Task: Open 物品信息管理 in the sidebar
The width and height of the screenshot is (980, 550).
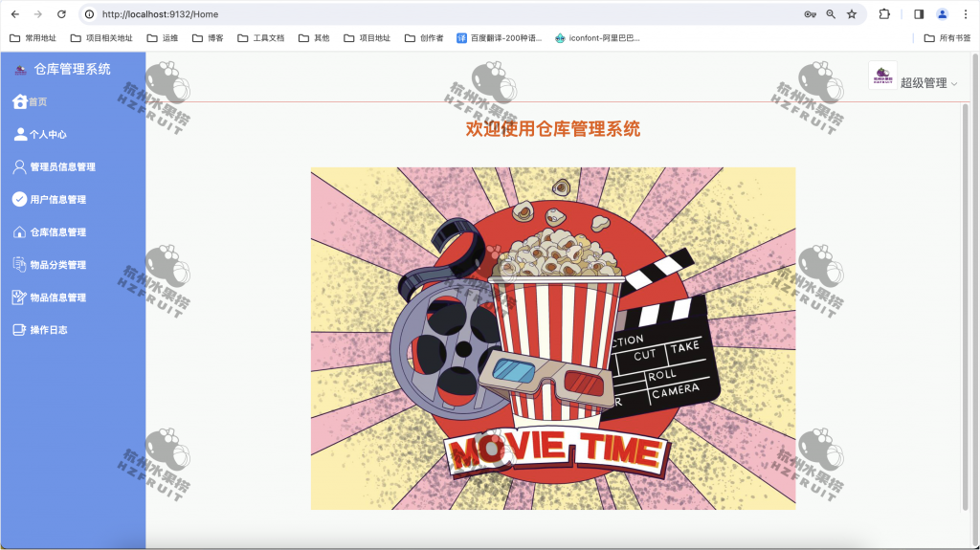Action: point(73,297)
